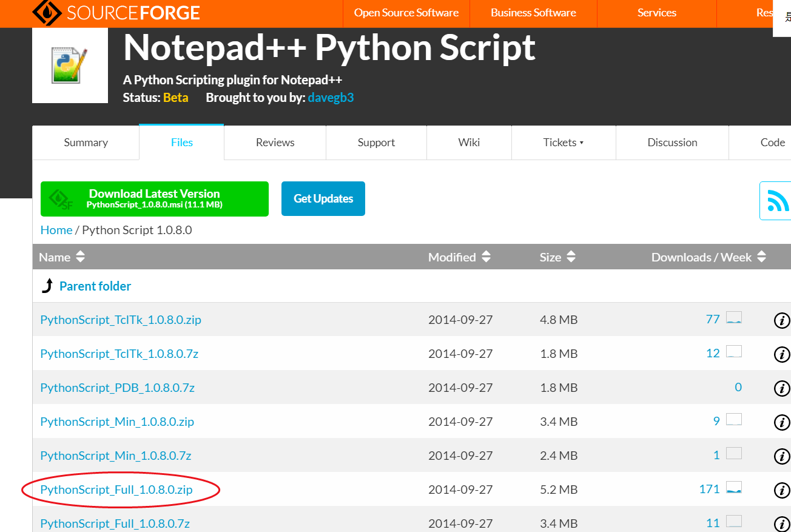Sort by Downloads / Week arrows

pos(762,257)
